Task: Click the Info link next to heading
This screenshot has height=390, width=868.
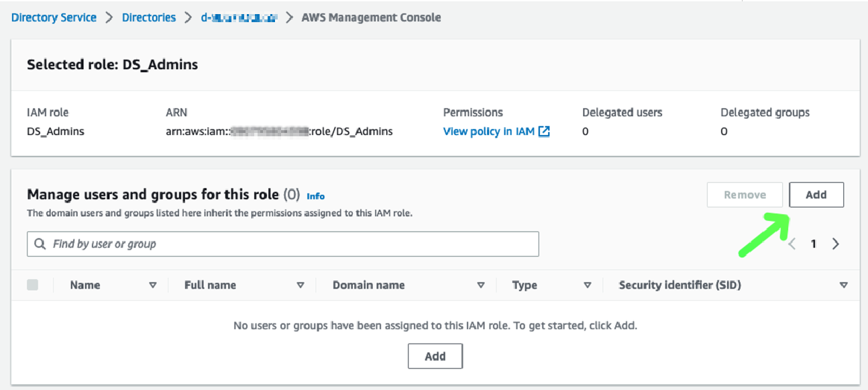Action: click(x=315, y=196)
